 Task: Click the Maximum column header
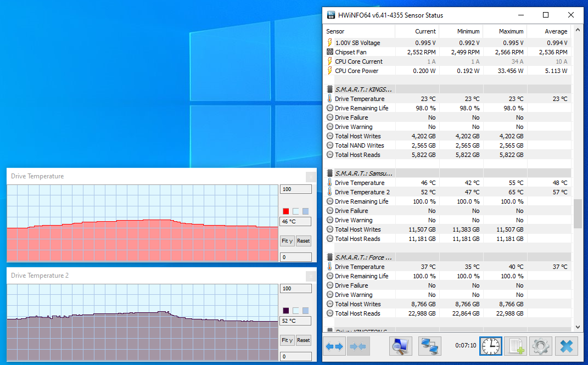pos(505,31)
